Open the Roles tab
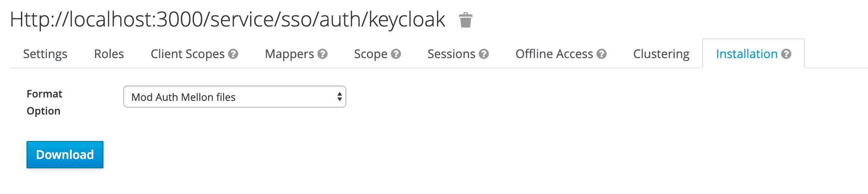This screenshot has width=868, height=194. tap(109, 54)
